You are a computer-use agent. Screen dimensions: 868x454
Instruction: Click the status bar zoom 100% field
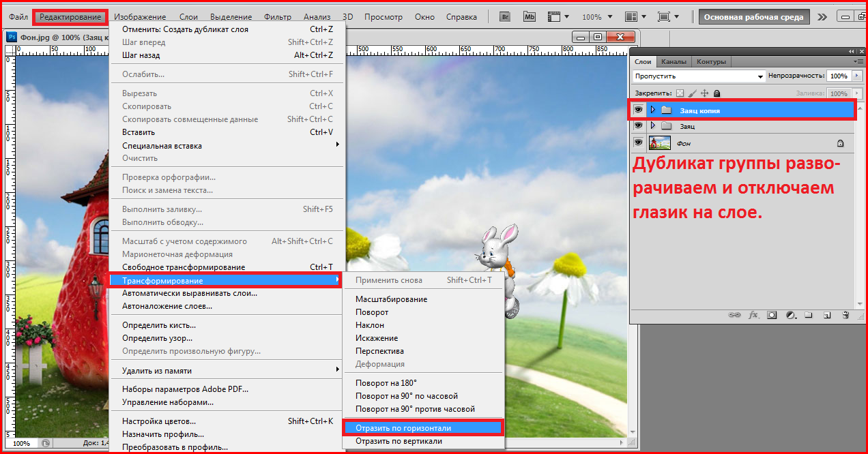(21, 443)
